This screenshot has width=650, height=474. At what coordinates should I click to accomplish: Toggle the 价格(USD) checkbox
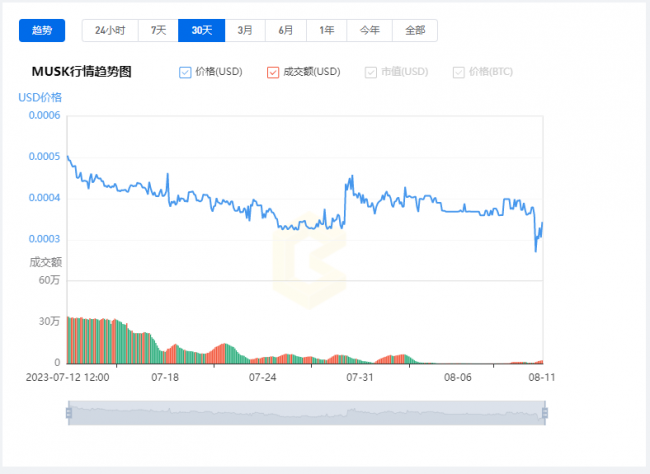185,72
